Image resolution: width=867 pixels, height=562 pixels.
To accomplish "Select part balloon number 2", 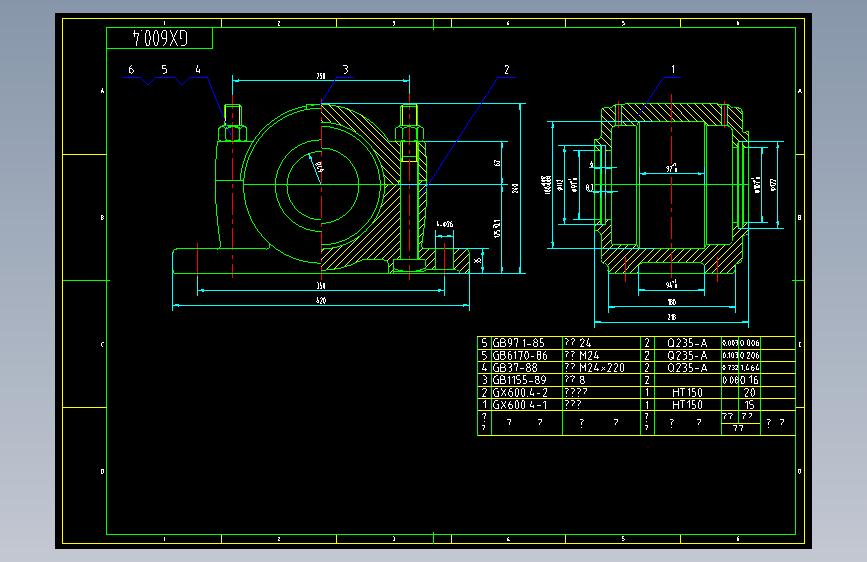I will point(506,70).
